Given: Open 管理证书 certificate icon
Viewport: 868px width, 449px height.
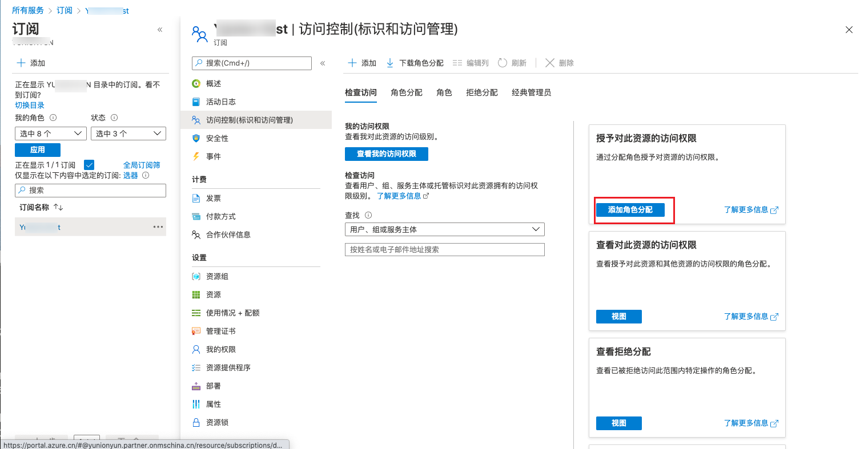Looking at the screenshot, I should tap(196, 331).
